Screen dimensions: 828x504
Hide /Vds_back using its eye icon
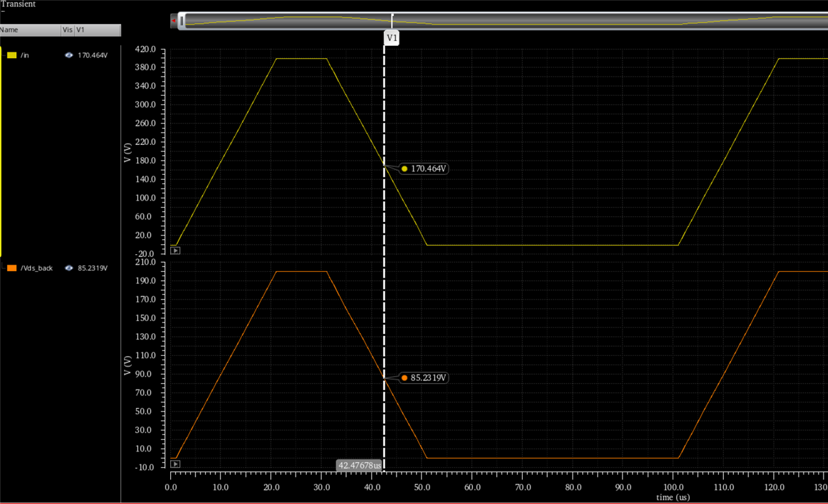pyautogui.click(x=68, y=267)
